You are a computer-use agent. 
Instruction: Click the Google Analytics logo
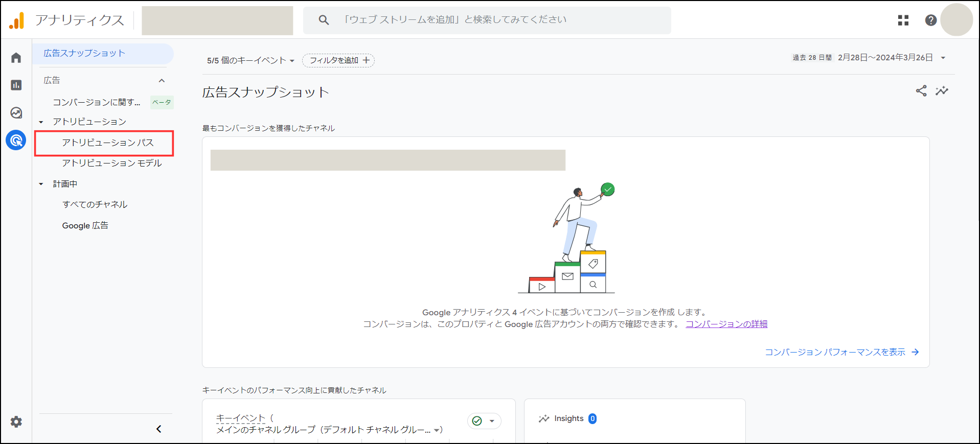[x=16, y=20]
